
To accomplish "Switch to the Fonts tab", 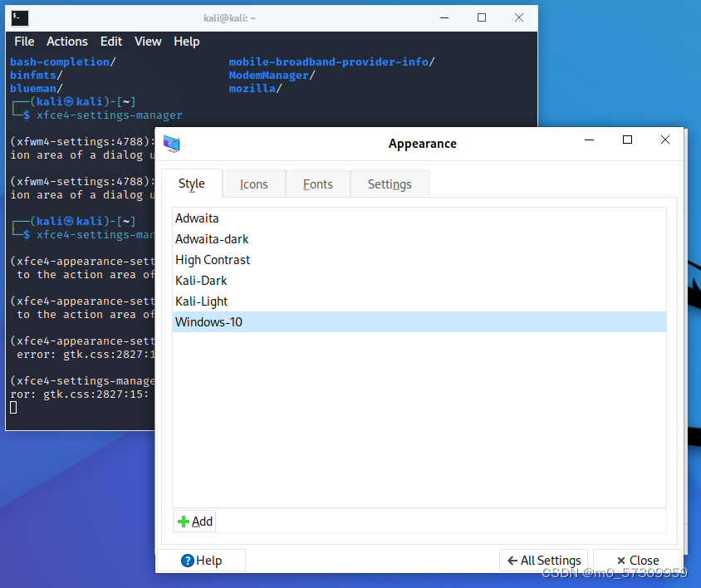I will [x=317, y=184].
